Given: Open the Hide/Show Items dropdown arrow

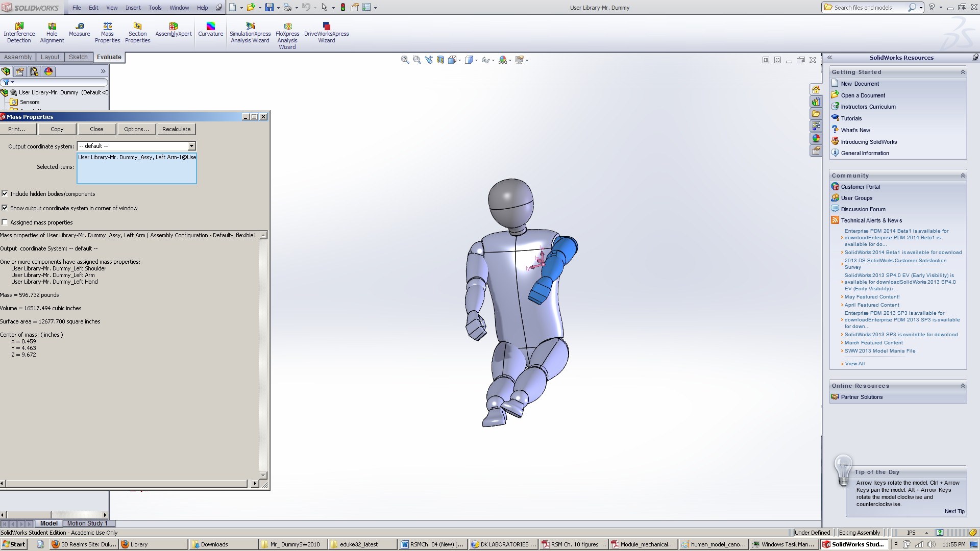Looking at the screenshot, I should (x=493, y=60).
